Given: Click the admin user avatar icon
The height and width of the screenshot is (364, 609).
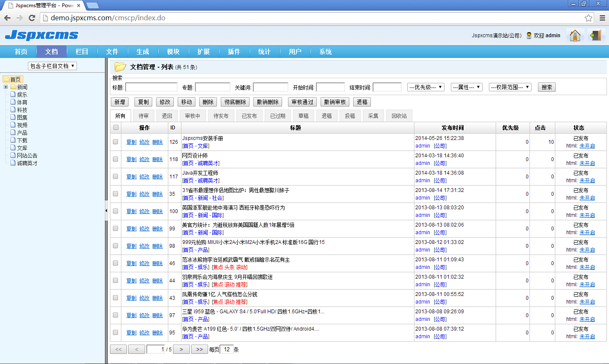Looking at the screenshot, I should click(x=529, y=36).
